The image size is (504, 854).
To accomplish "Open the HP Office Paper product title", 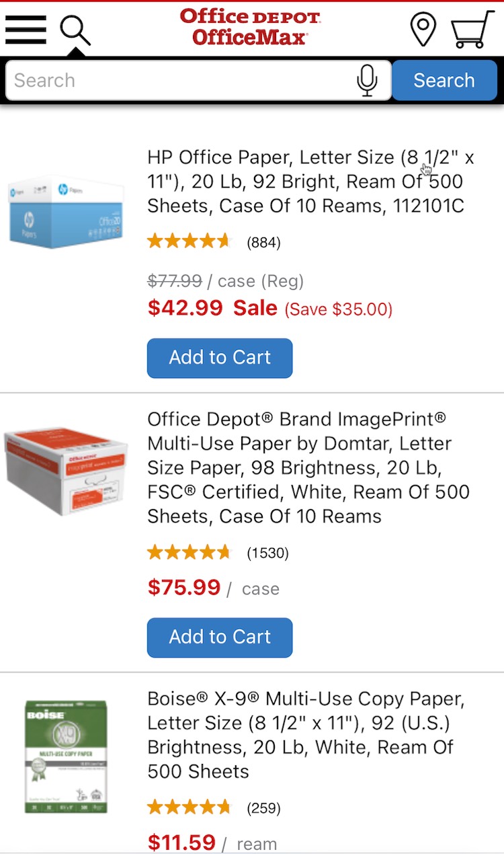I will pyautogui.click(x=310, y=182).
